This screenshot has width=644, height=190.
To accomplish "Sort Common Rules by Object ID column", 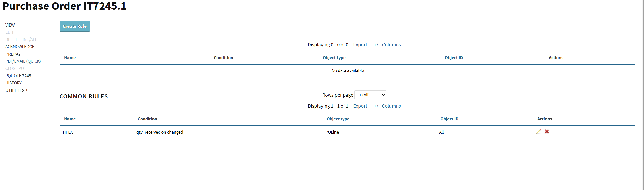I will (449, 119).
